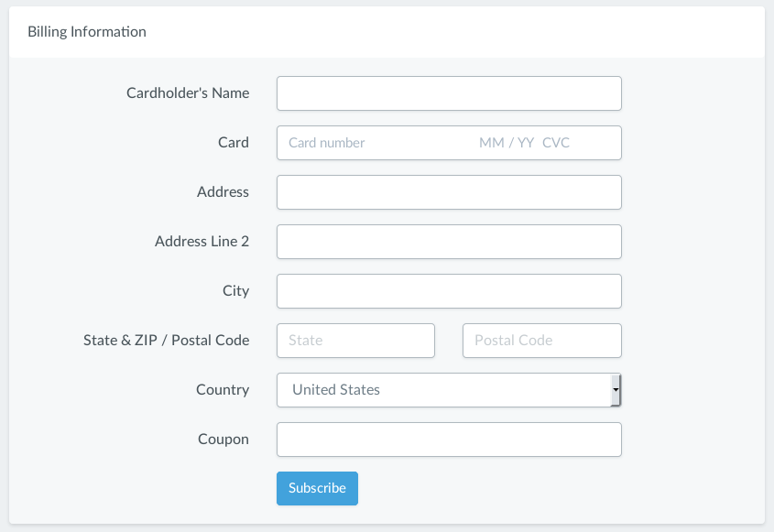774x532 pixels.
Task: Click the City input field
Action: click(449, 291)
